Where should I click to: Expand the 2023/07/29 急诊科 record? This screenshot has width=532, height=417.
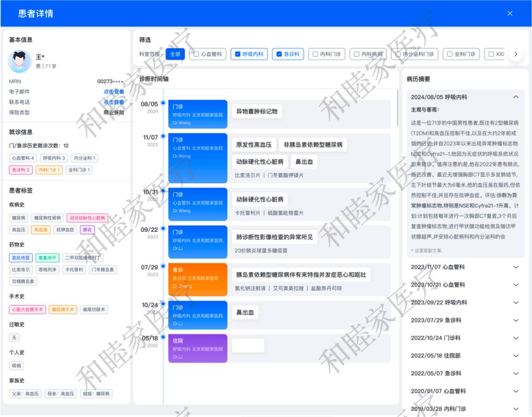516,321
